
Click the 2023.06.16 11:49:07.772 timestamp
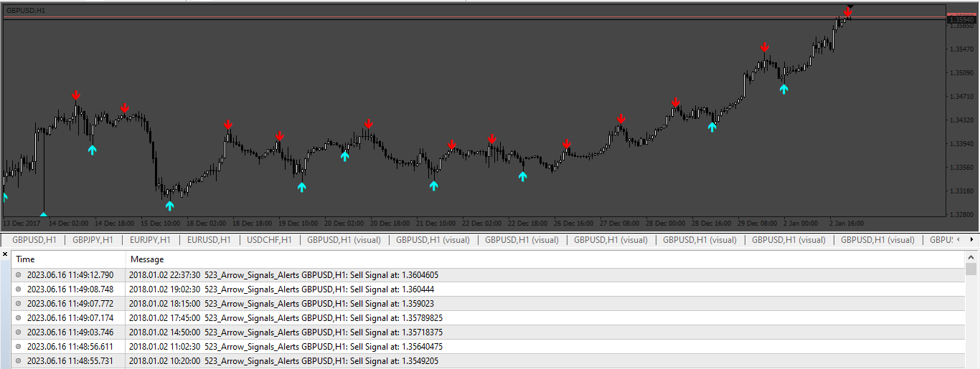pos(70,304)
